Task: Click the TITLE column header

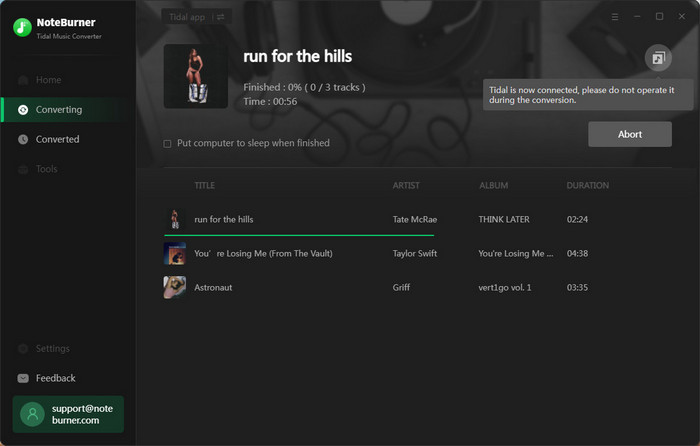Action: (x=204, y=185)
